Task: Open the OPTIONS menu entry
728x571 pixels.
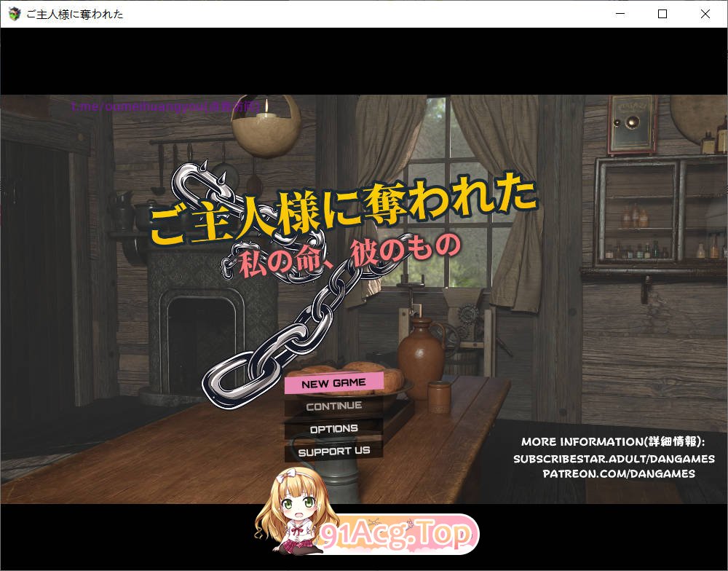Action: coord(334,428)
